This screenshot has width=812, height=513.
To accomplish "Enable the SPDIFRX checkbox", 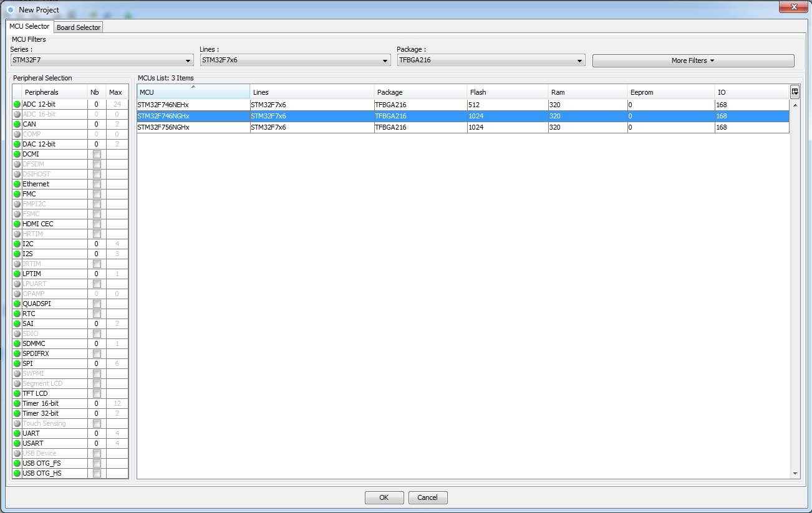I will [x=97, y=353].
